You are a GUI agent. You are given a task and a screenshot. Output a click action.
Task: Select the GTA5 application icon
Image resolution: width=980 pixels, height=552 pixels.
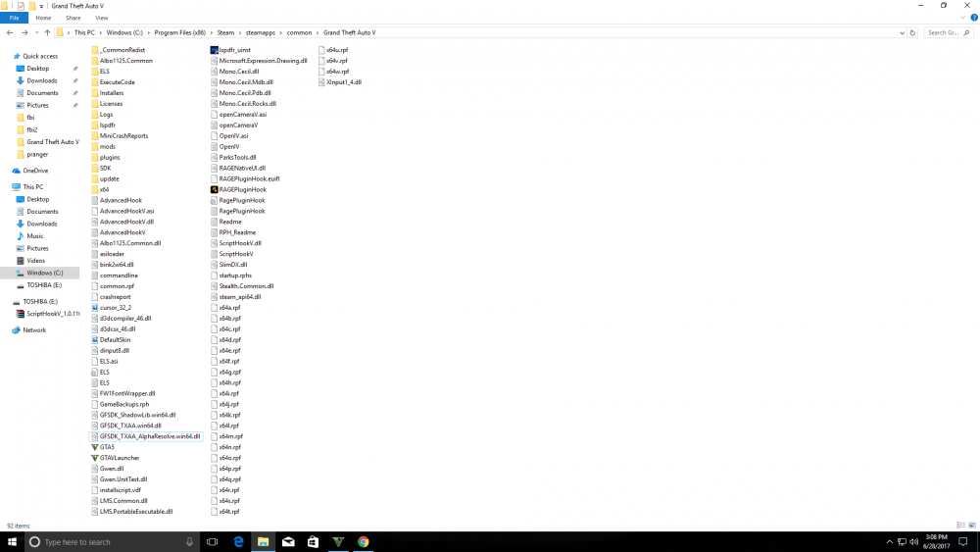pyautogui.click(x=95, y=447)
